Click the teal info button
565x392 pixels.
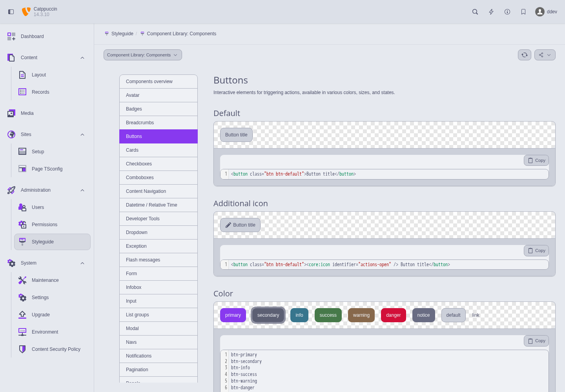click(299, 315)
